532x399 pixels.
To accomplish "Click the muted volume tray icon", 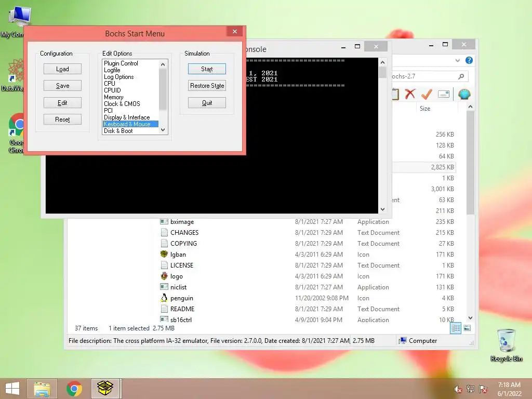I will (x=458, y=389).
